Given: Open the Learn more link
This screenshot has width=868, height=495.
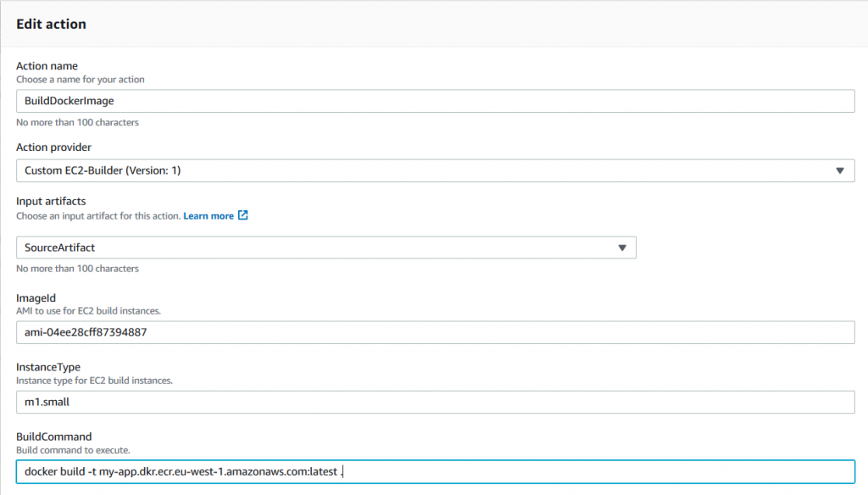Looking at the screenshot, I should coord(209,215).
